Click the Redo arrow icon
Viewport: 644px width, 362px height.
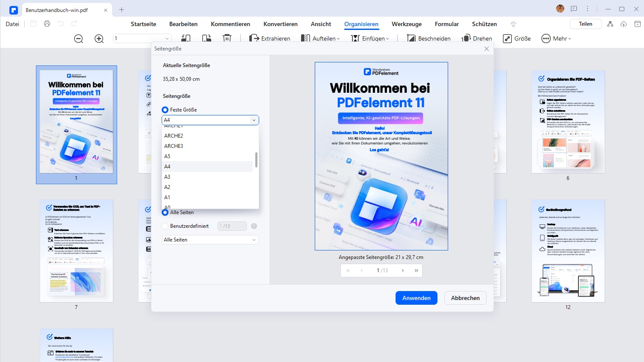click(x=74, y=24)
